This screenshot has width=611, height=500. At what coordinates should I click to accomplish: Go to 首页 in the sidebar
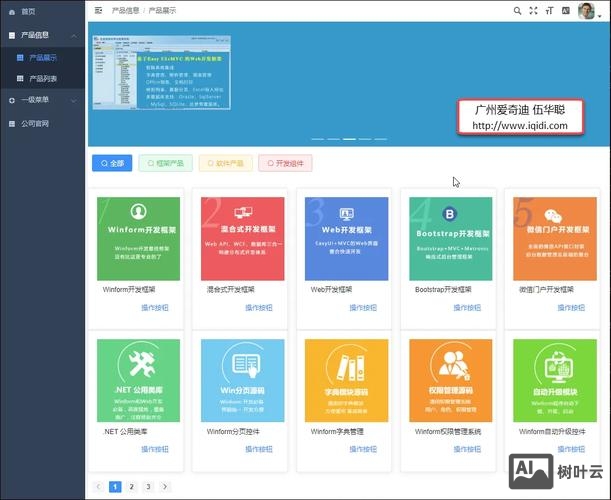coord(42,12)
